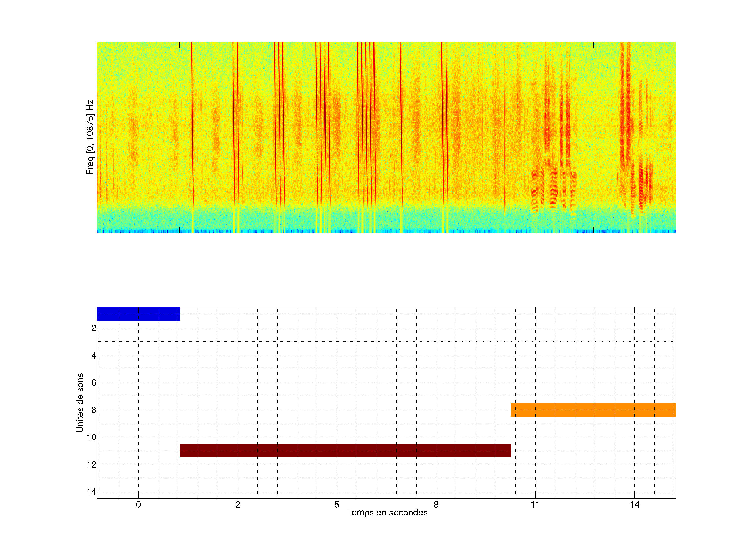Click the orange sound unit bar
Image resolution: width=747 pixels, height=560 pixels.
click(593, 409)
